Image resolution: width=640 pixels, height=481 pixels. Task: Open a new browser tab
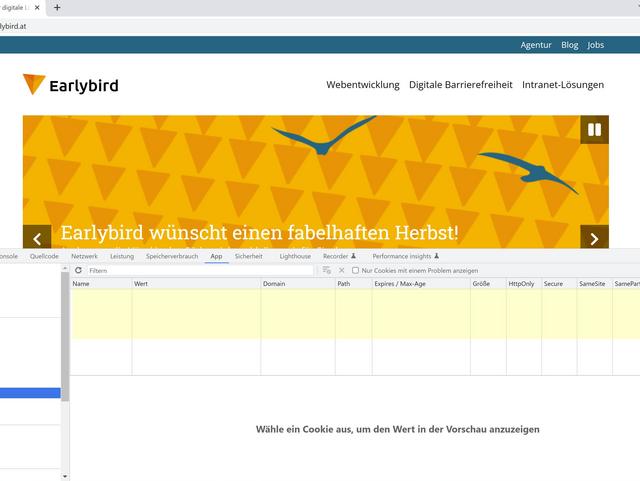coord(57,7)
